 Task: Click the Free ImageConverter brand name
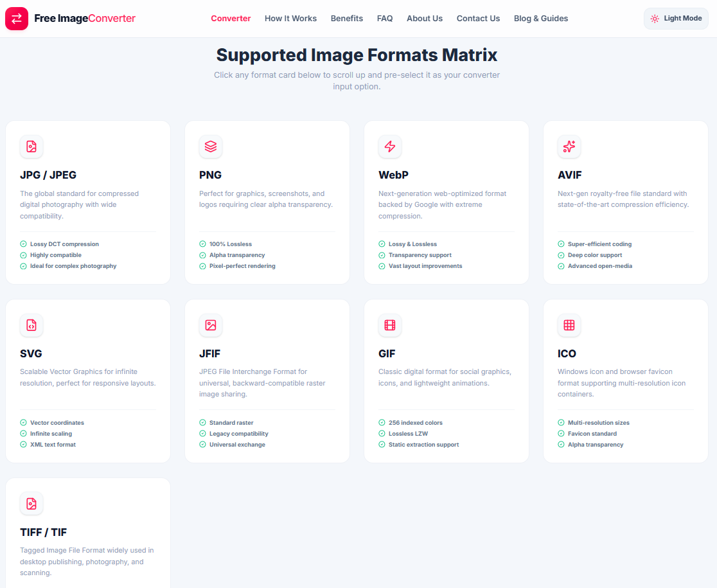(x=85, y=19)
